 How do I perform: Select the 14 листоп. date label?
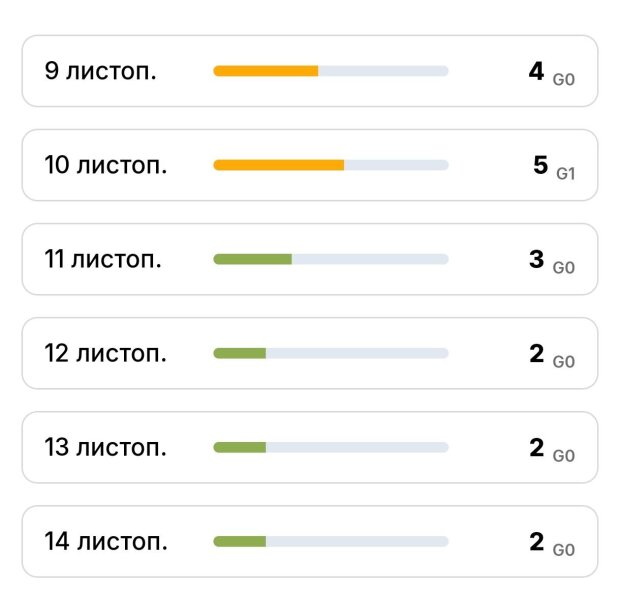pyautogui.click(x=106, y=542)
